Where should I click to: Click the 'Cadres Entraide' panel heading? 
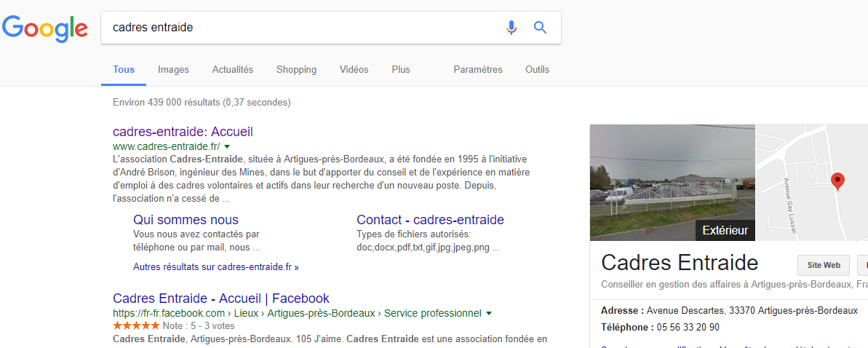[680, 263]
